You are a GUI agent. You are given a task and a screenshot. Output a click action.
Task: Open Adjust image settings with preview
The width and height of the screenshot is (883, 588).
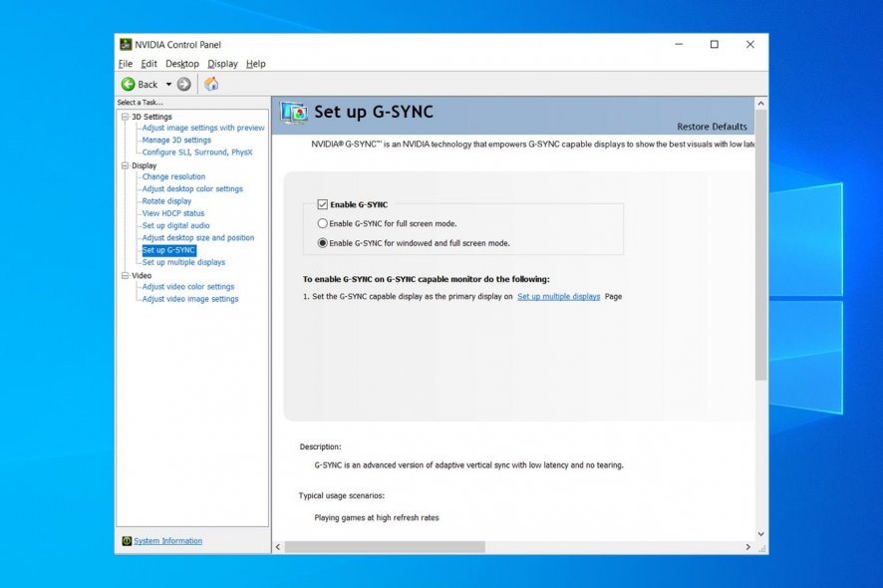(203, 128)
